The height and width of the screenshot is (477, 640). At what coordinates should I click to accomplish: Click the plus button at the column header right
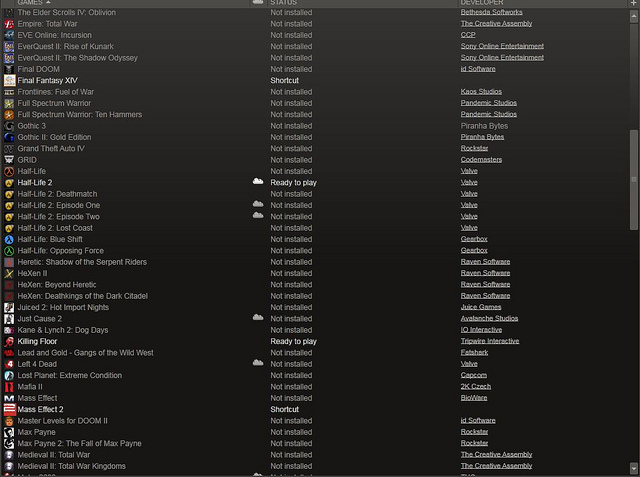(633, 2)
